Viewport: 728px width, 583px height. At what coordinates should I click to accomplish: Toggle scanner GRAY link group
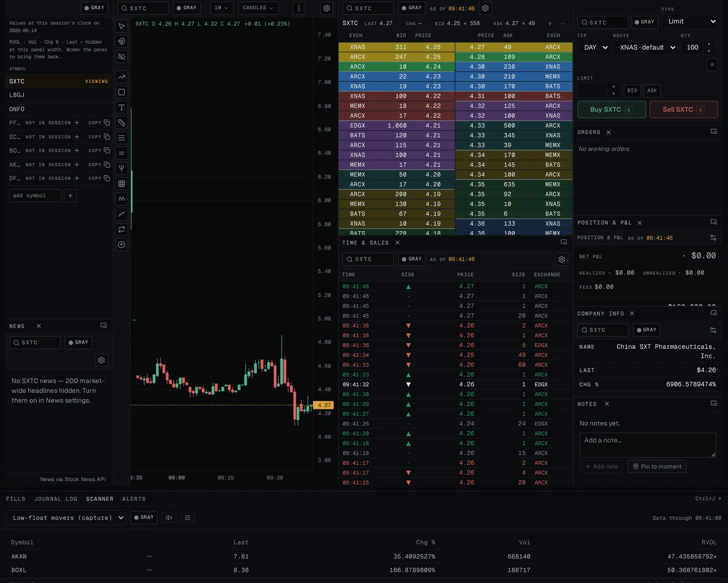pos(144,518)
